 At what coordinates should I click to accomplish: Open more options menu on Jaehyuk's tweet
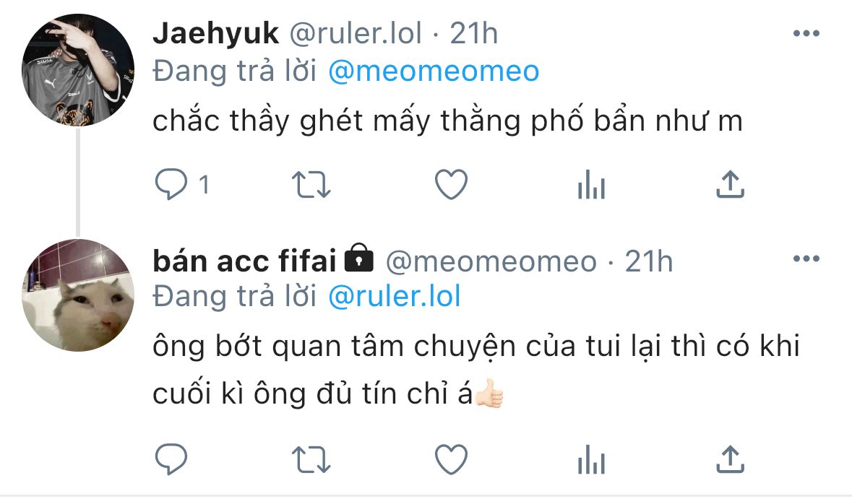click(x=806, y=34)
